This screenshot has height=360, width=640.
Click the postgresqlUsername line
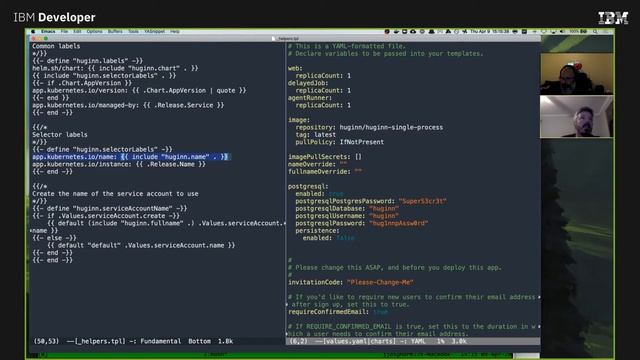[347, 216]
